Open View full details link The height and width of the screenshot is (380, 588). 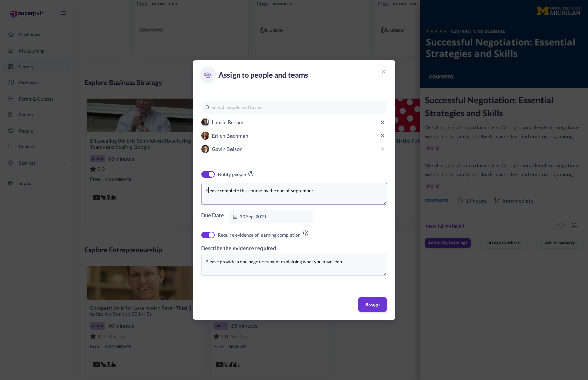point(445,226)
